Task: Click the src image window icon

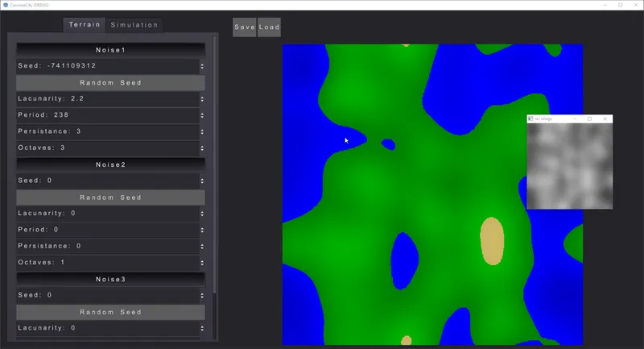Action: [530, 118]
